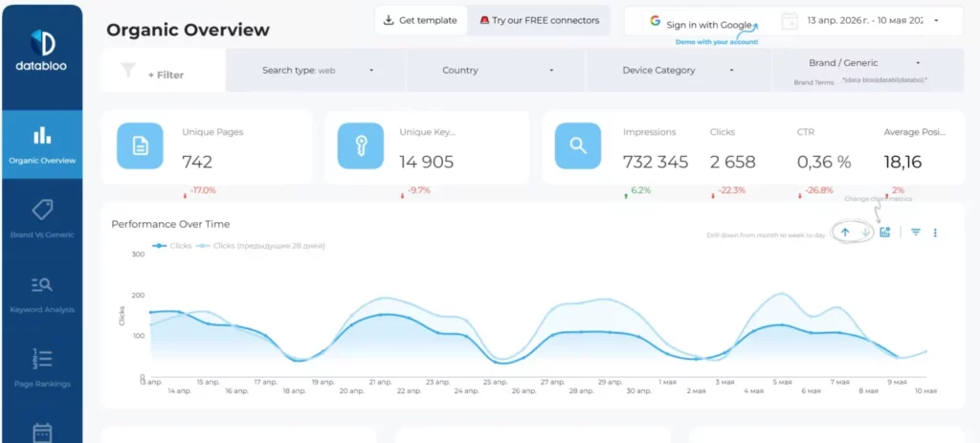Toggle the Clicks legend series

click(171, 246)
